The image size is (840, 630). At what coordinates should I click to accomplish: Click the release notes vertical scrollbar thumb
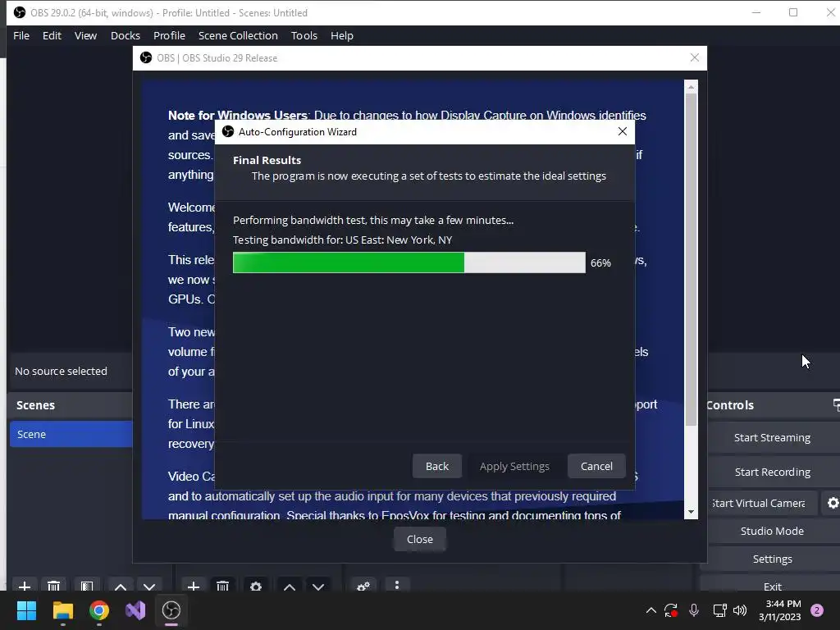click(691, 259)
